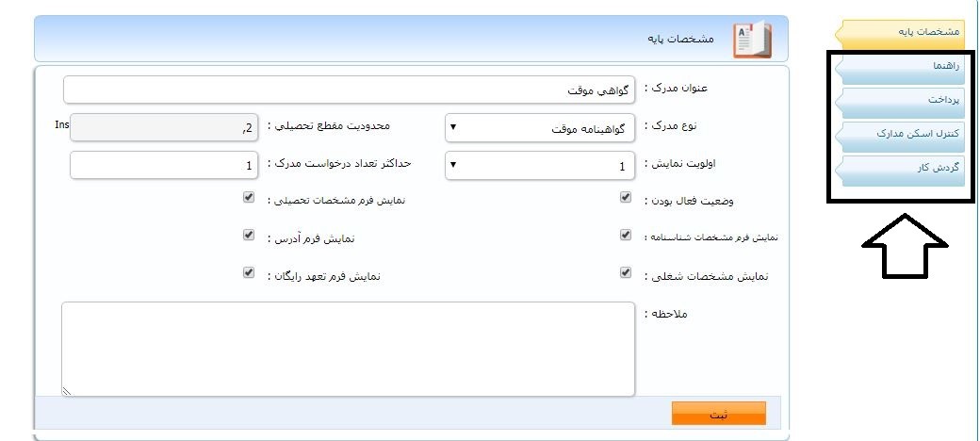
Task: Click the عنوان مدرک text field
Action: [x=349, y=90]
